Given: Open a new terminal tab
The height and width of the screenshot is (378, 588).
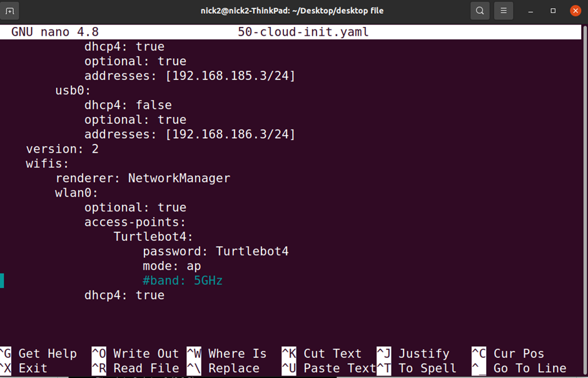Looking at the screenshot, I should [x=10, y=10].
